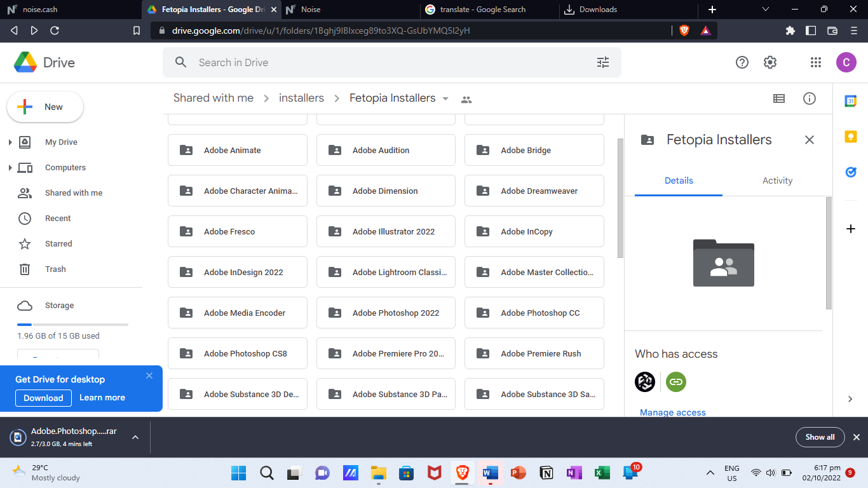Open Shared with me in sidebar
The height and width of the screenshot is (488, 868).
click(73, 193)
